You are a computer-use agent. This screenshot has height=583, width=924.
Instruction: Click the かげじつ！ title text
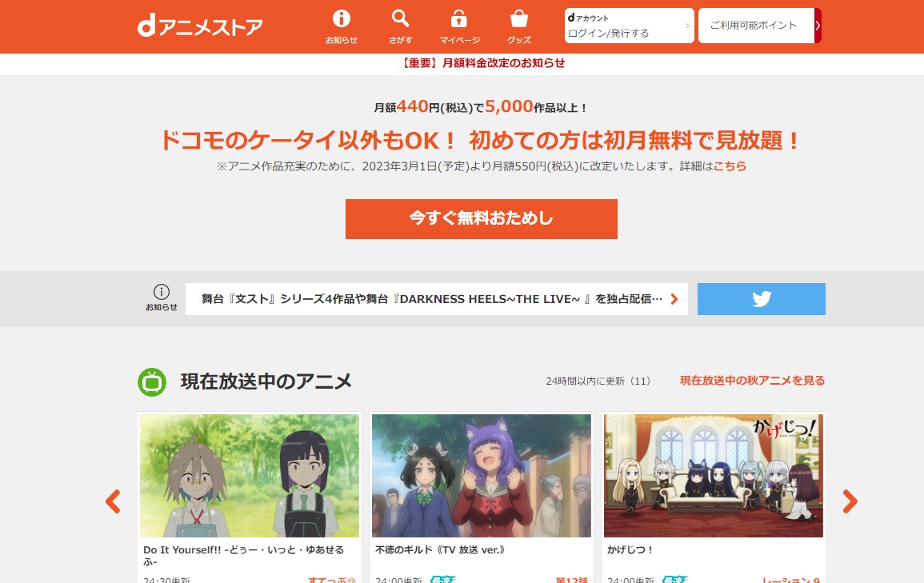click(x=630, y=549)
